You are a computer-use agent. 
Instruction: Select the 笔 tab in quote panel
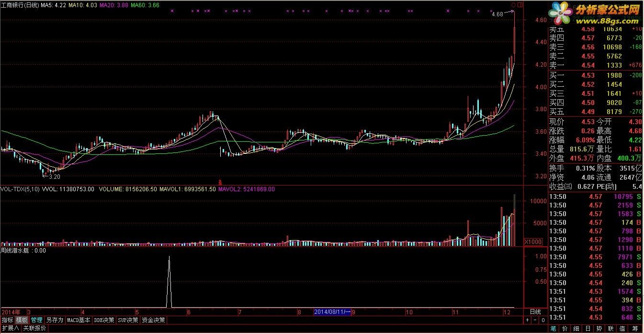point(554,328)
